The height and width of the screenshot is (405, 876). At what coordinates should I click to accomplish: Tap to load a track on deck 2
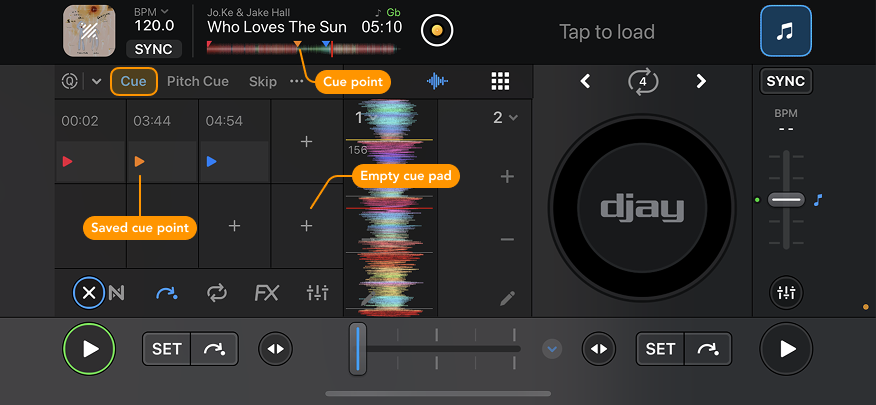[x=606, y=32]
